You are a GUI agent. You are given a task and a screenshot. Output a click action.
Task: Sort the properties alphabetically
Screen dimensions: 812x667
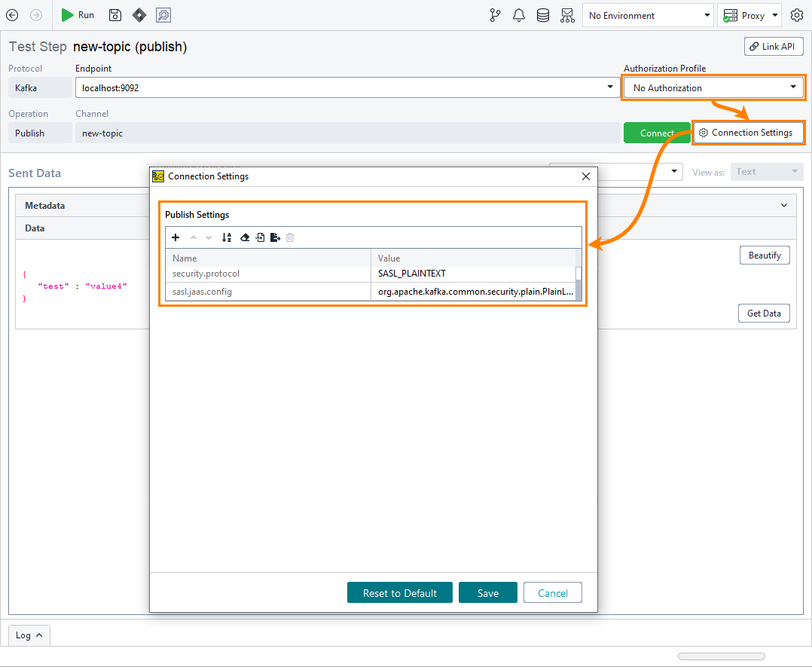pos(227,237)
